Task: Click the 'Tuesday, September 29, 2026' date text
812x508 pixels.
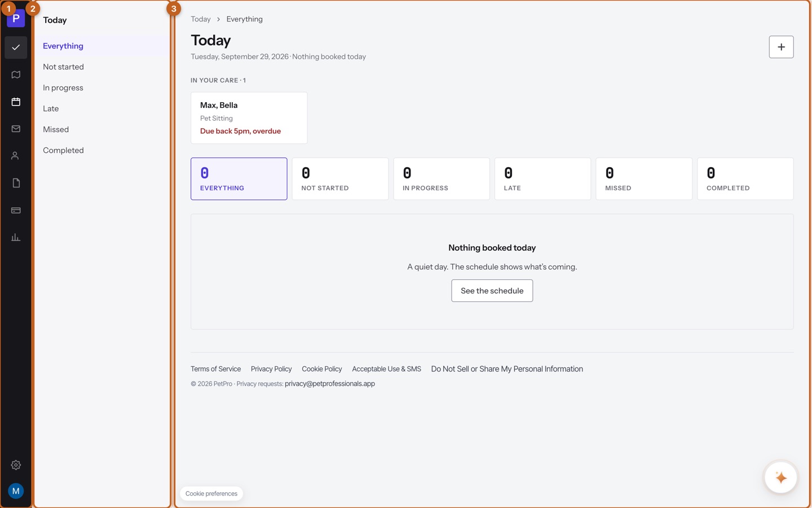Action: 240,56
